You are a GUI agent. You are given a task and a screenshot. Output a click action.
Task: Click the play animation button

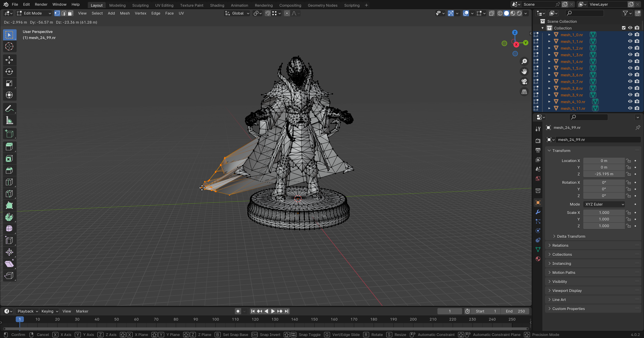pyautogui.click(x=273, y=311)
